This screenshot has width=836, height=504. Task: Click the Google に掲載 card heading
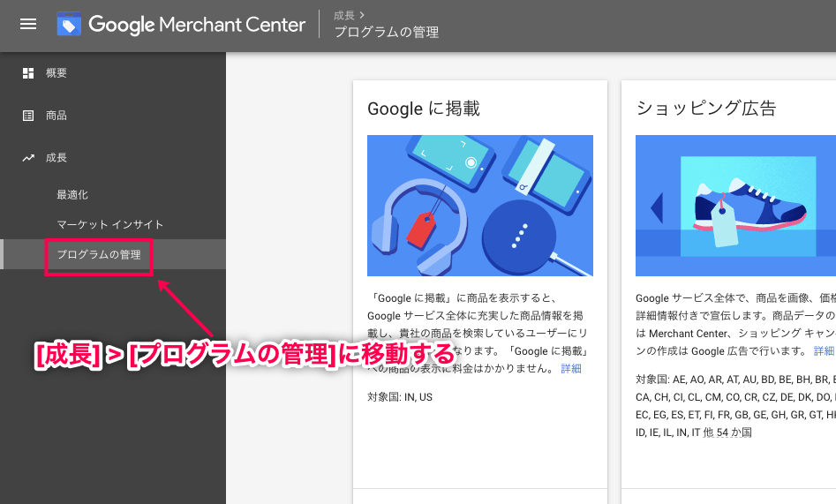click(x=424, y=109)
